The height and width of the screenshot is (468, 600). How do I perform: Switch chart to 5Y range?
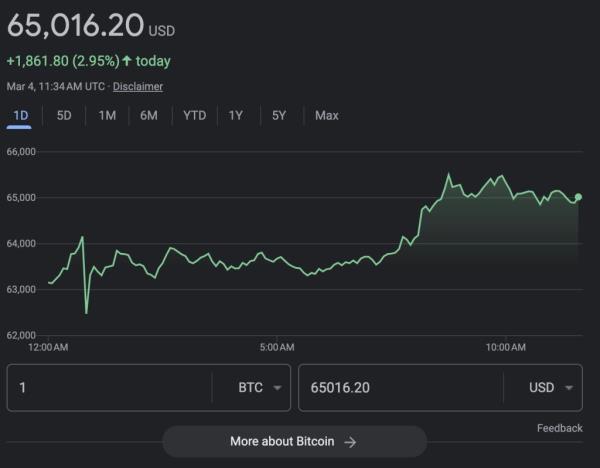(x=279, y=116)
